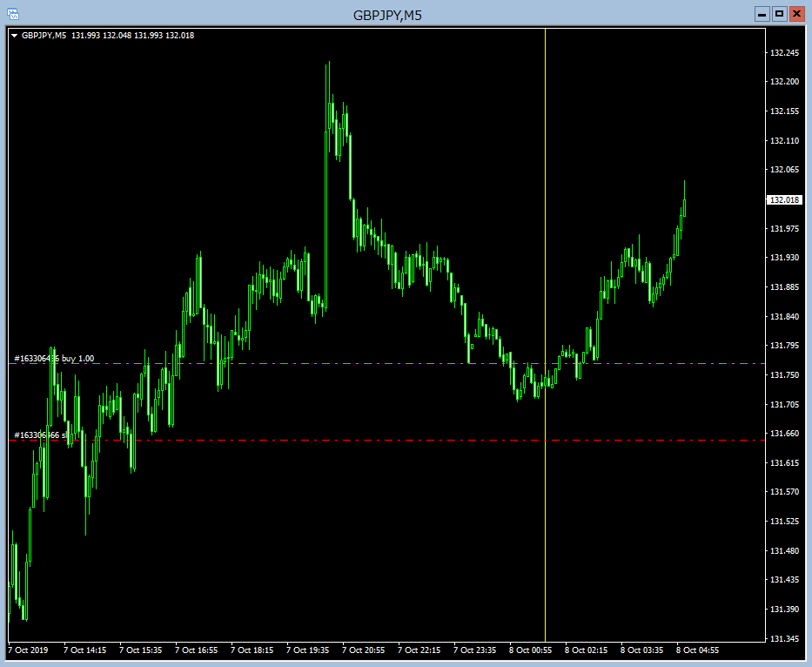Click time label 7 Oct 19:35
This screenshot has width=812, height=667.
[307, 650]
